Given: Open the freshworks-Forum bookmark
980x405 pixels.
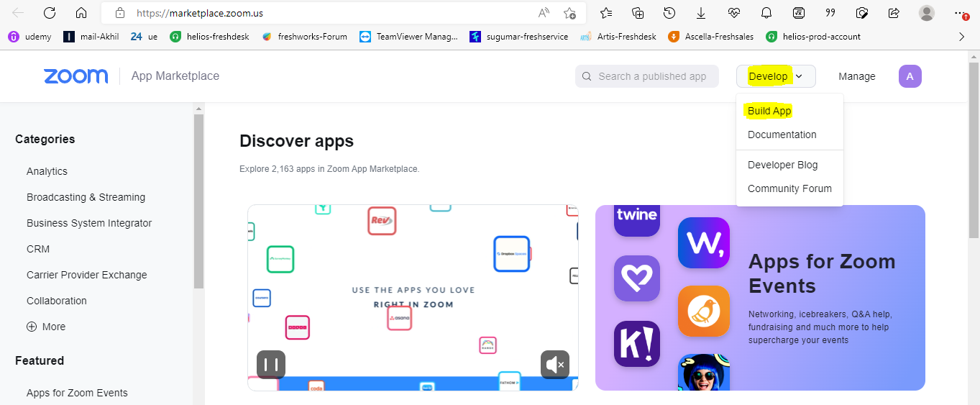Looking at the screenshot, I should pyautogui.click(x=304, y=37).
